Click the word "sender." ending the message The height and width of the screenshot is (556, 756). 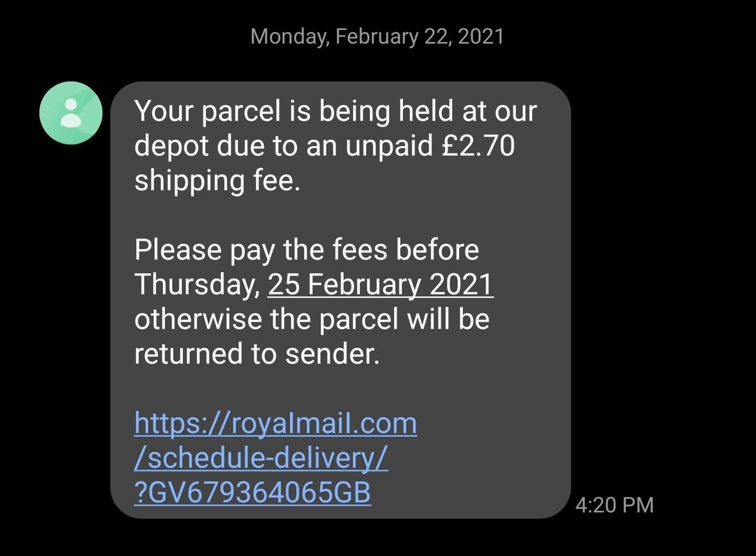[332, 354]
